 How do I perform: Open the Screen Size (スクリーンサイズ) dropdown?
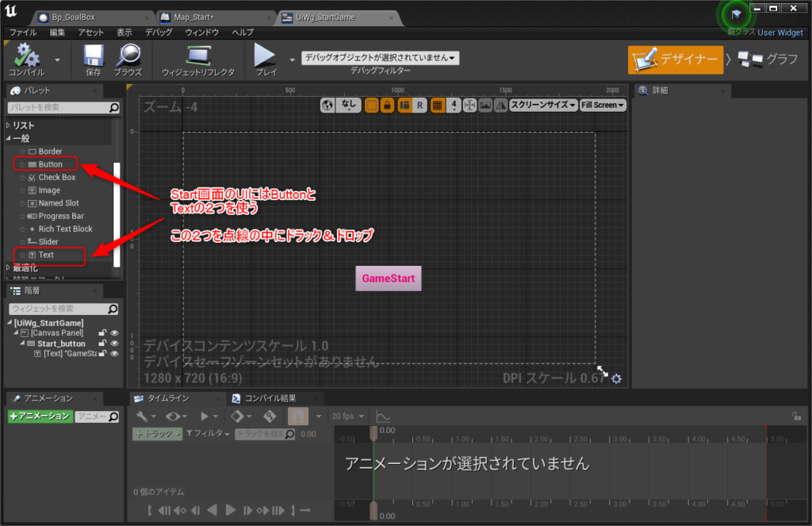pos(543,105)
